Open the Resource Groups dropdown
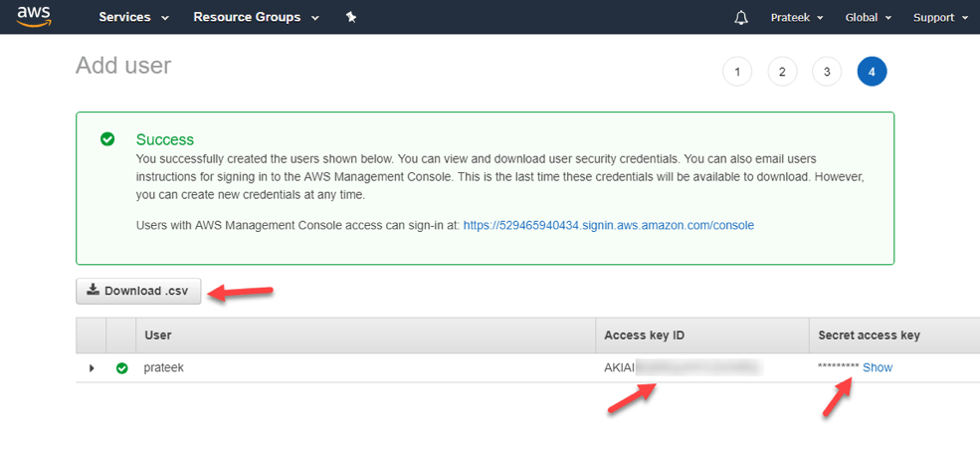This screenshot has width=980, height=456. pyautogui.click(x=256, y=18)
